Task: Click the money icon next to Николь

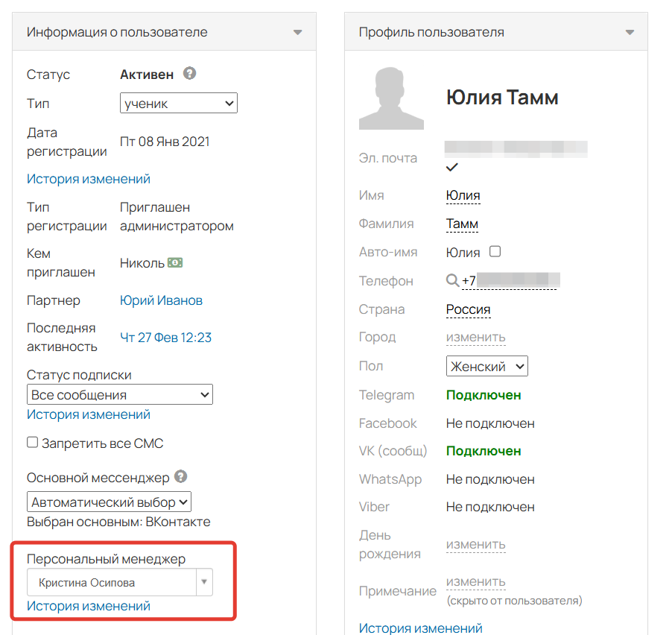Action: pyautogui.click(x=175, y=262)
